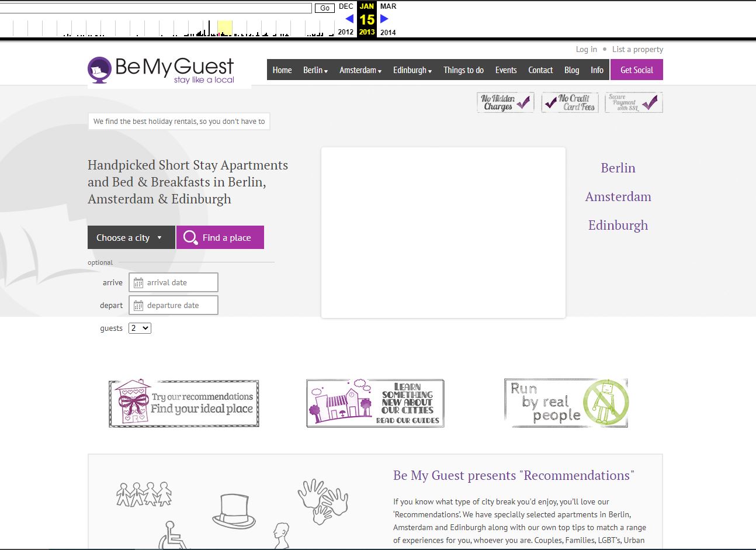
Task: Open the arrival date calendar icon
Action: pos(138,283)
